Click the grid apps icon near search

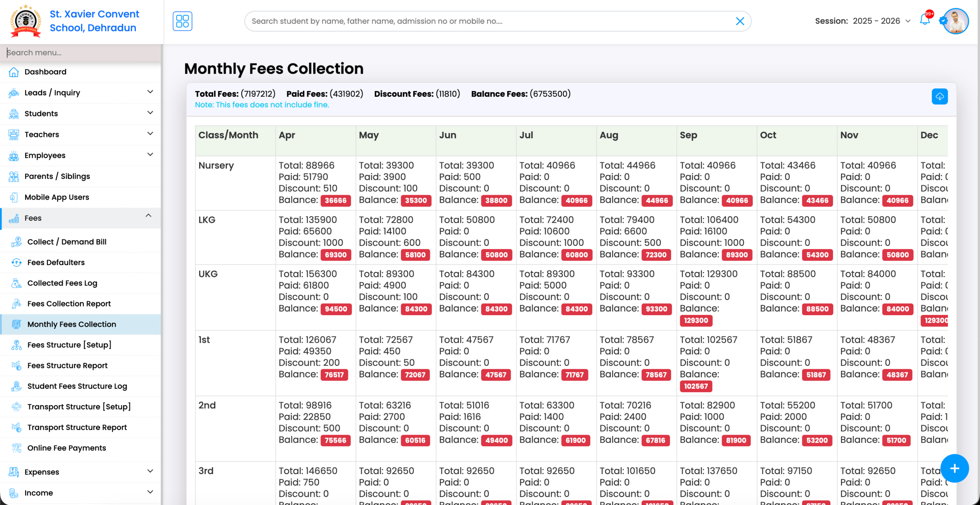[x=182, y=21]
